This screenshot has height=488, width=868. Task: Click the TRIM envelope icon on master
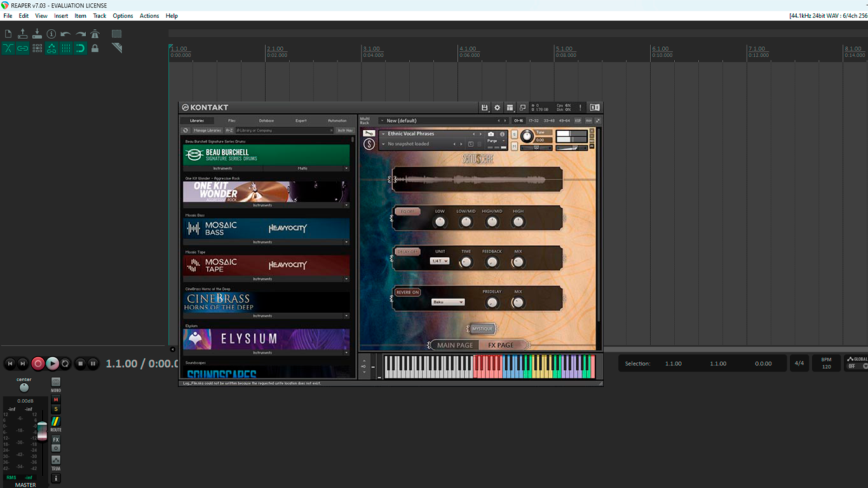point(55,460)
